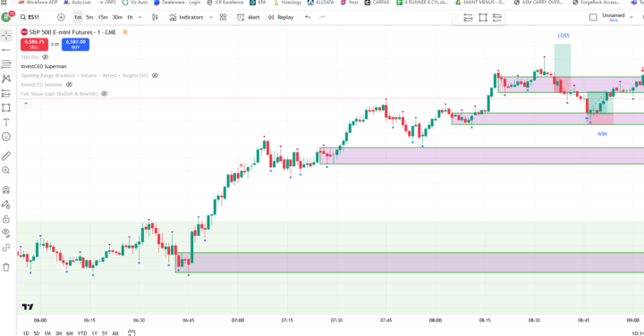Enable magnet mode in left toolbar
This screenshot has width=644, height=336.
pos(6,190)
